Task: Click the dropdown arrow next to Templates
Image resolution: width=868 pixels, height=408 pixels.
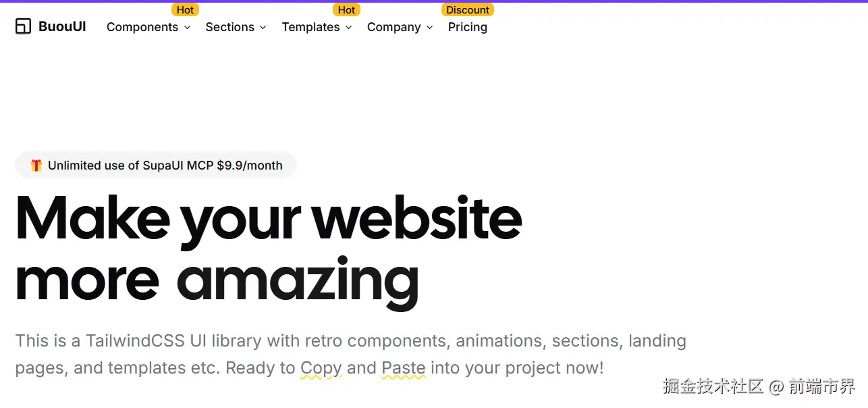Action: coord(348,28)
